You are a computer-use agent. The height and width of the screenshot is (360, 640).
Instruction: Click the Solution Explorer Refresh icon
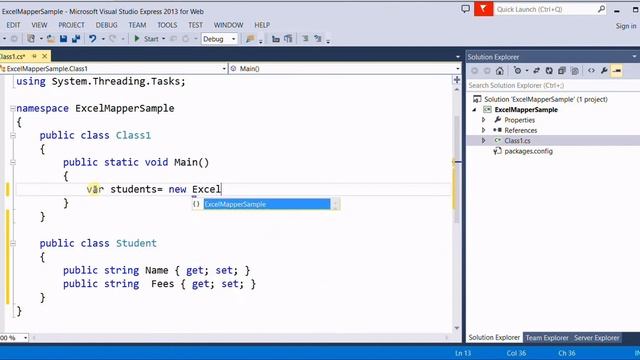coord(549,71)
